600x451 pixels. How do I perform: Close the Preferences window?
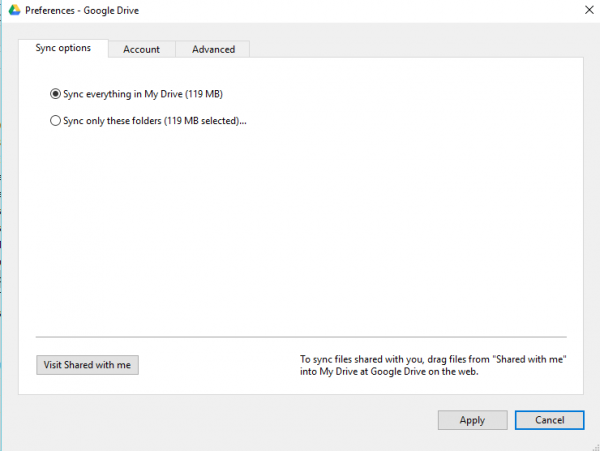click(589, 10)
